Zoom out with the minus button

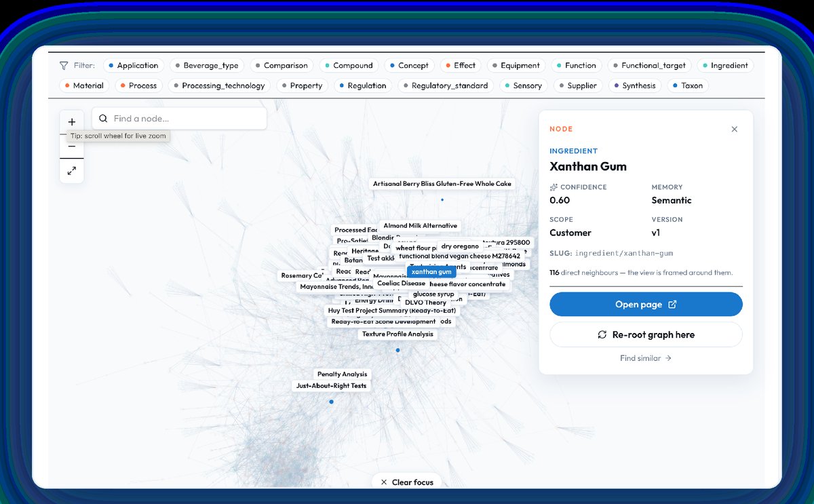(x=72, y=147)
